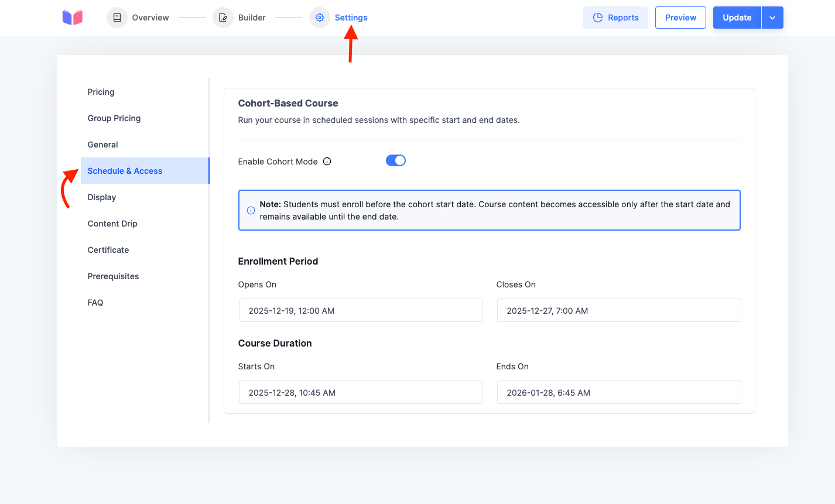The image size is (835, 504).
Task: Click the Settings gear icon
Action: coord(320,18)
